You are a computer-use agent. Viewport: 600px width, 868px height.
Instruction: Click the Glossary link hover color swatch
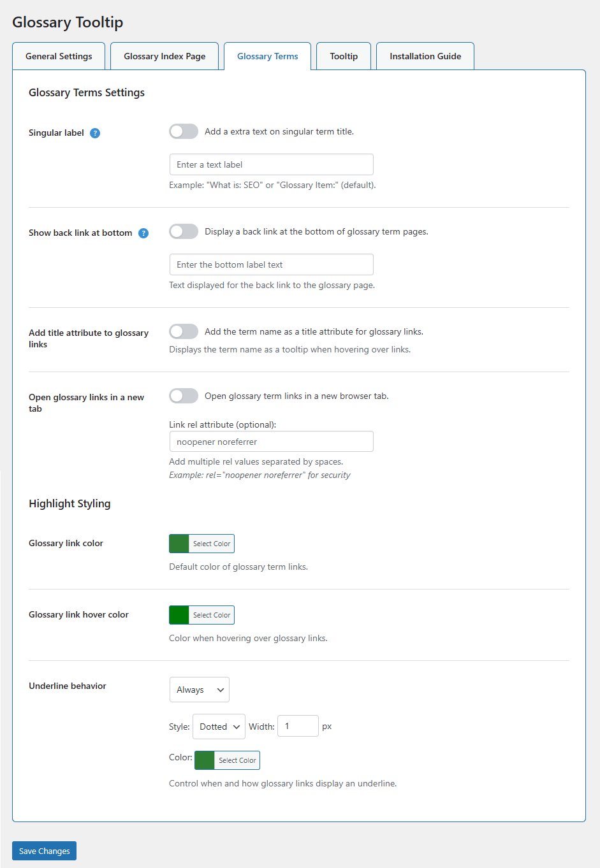[x=179, y=615]
